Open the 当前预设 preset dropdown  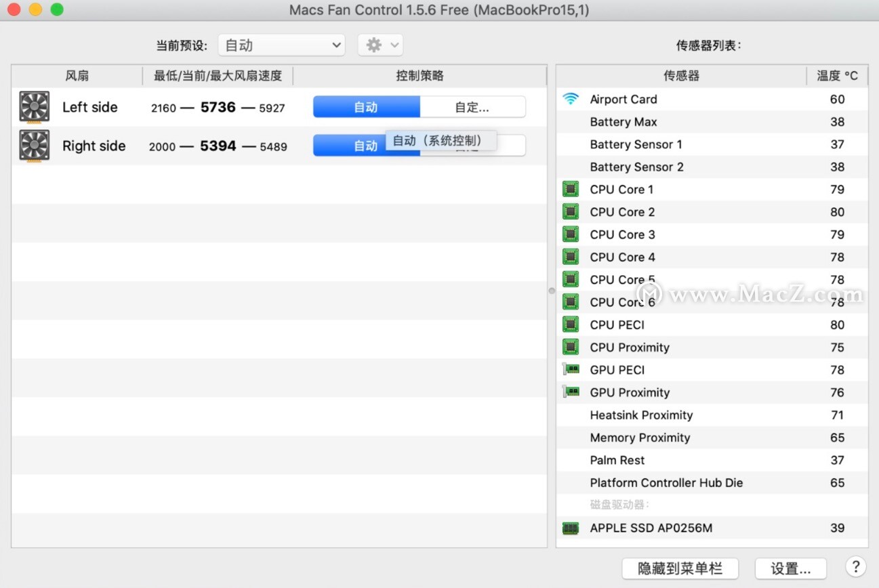[x=281, y=45]
